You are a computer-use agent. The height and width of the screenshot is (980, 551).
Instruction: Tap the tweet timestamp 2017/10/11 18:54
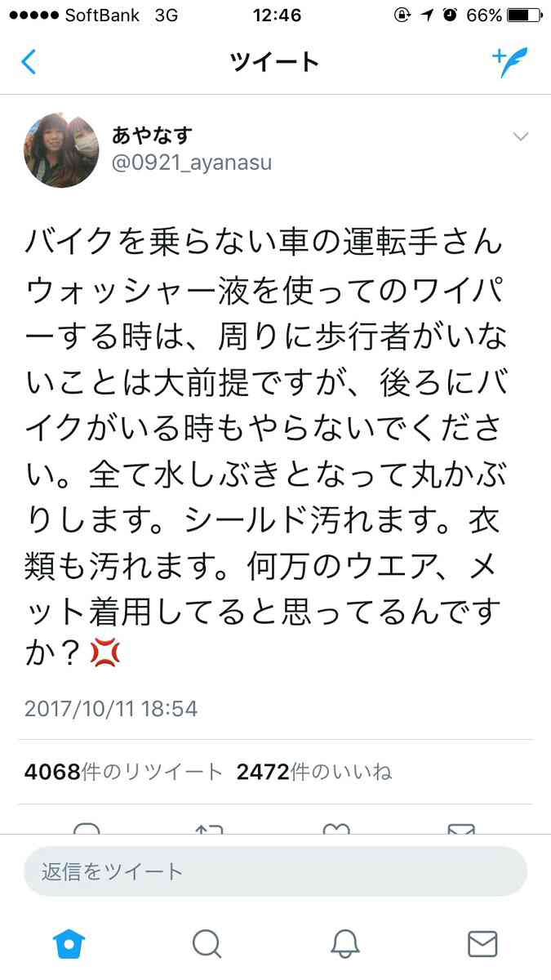coord(111,708)
